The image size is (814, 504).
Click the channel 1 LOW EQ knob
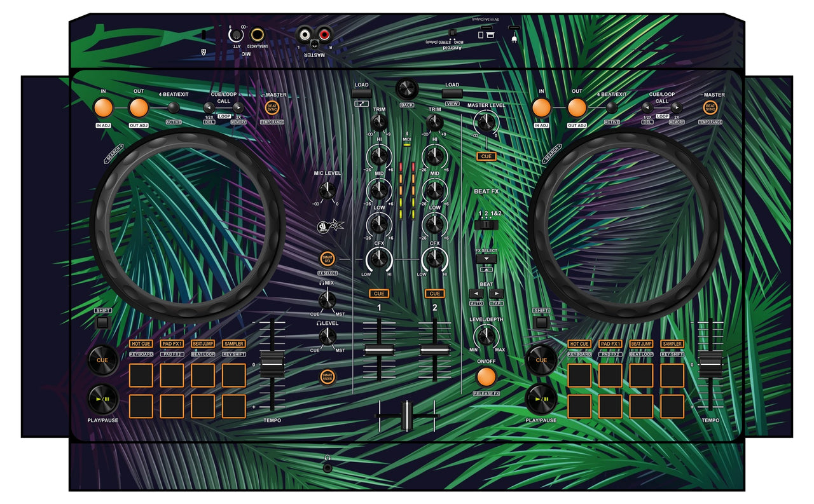(379, 224)
